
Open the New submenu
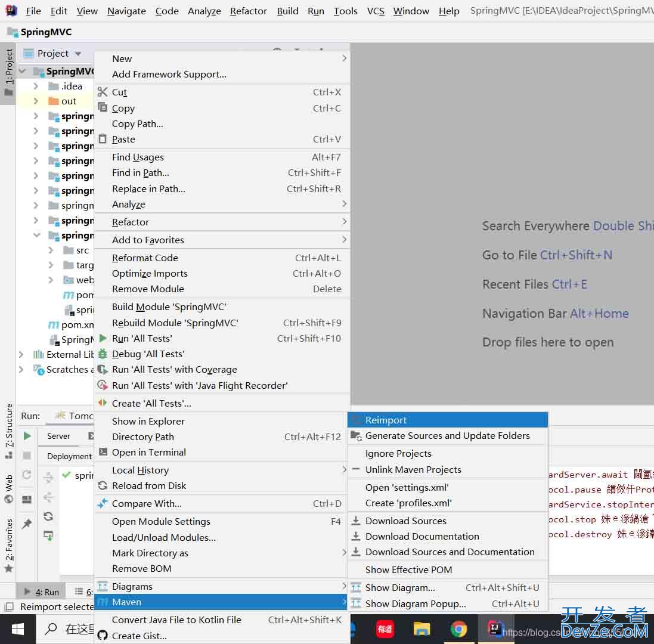click(222, 58)
